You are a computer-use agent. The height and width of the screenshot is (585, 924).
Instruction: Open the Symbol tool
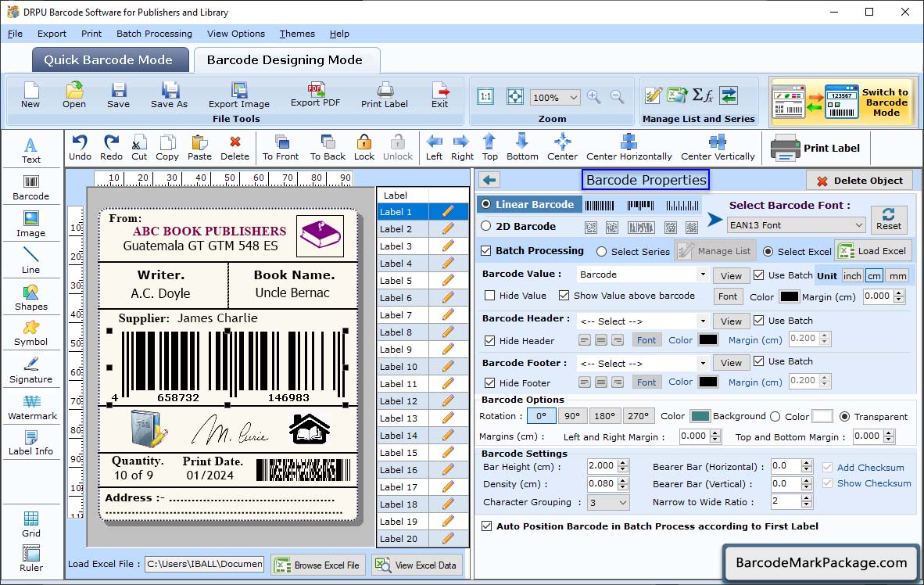30,333
